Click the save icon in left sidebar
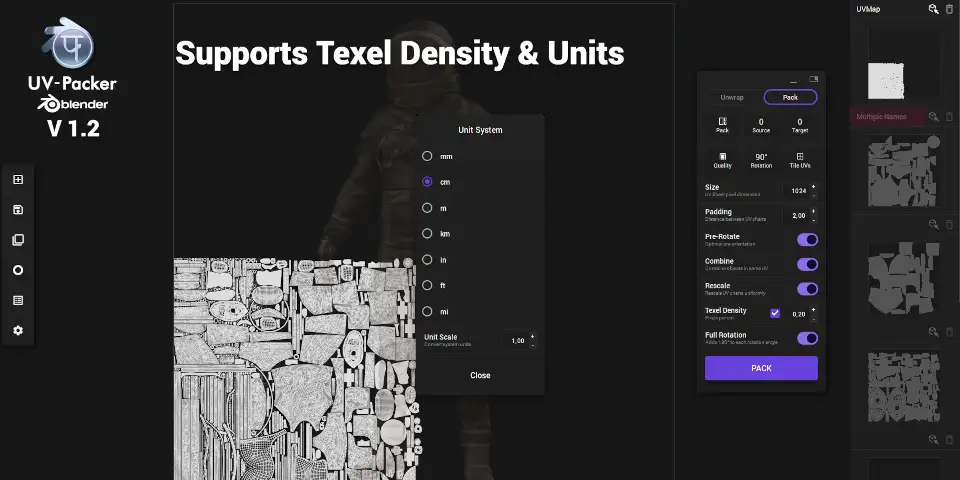The width and height of the screenshot is (960, 480). [18, 210]
